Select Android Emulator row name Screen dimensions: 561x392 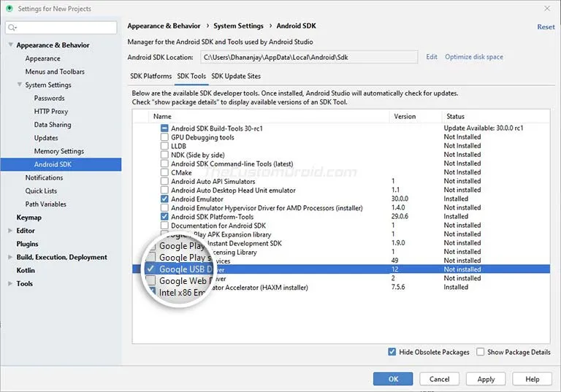coord(197,199)
